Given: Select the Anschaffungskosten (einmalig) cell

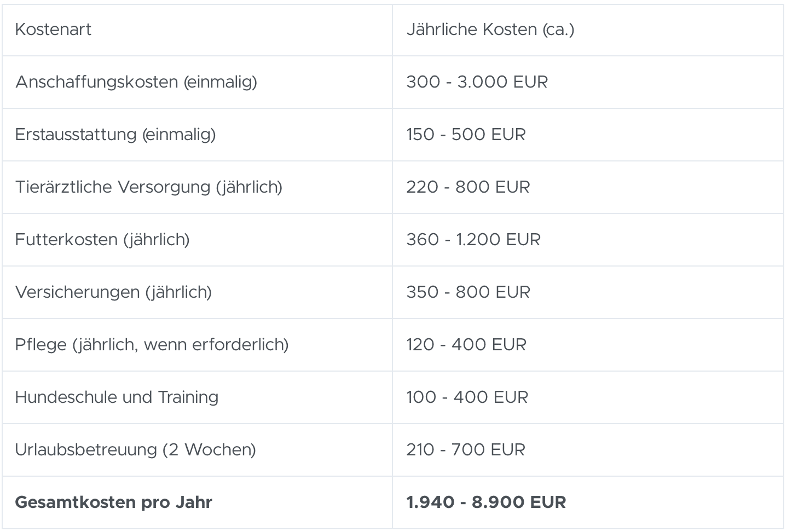Looking at the screenshot, I should [x=136, y=82].
